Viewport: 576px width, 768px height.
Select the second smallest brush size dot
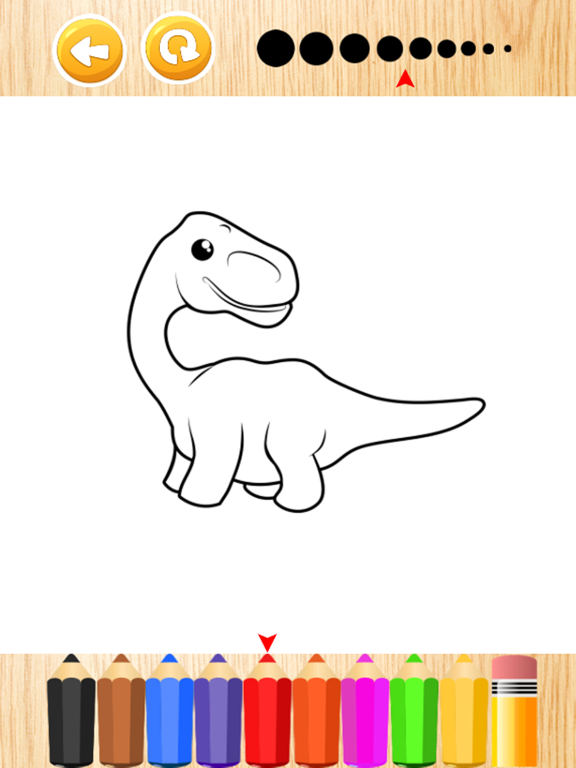[x=488, y=48]
